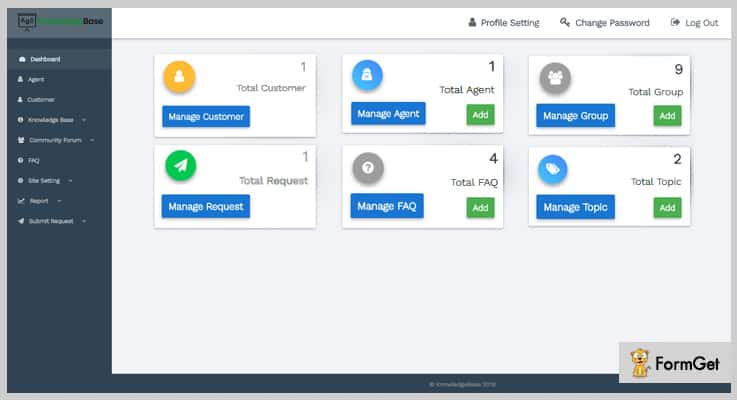Click the Change Password key icon
The width and height of the screenshot is (737, 400).
tap(565, 22)
